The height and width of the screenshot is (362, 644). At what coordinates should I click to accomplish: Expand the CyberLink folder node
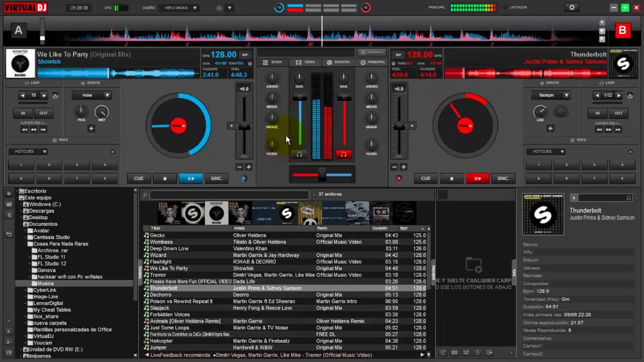(x=26, y=290)
